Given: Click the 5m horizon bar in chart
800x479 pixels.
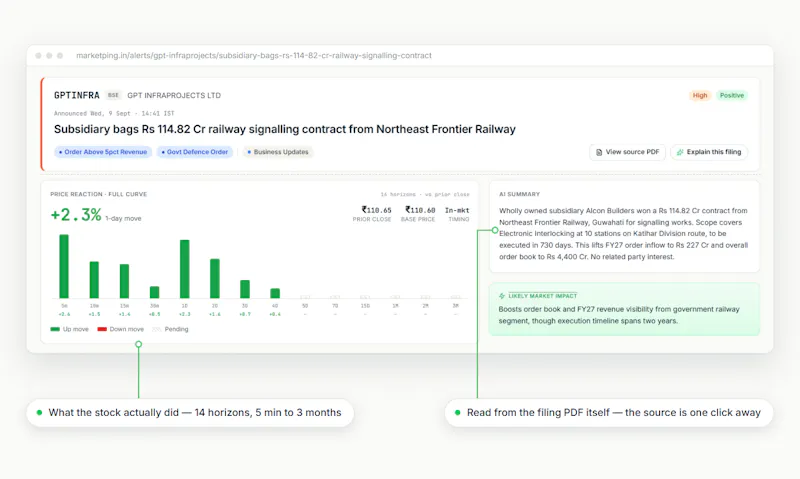Looking at the screenshot, I should [64, 266].
